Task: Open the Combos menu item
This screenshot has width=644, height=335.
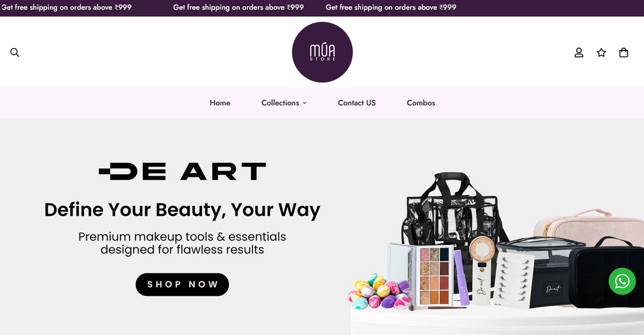Action: click(x=421, y=103)
